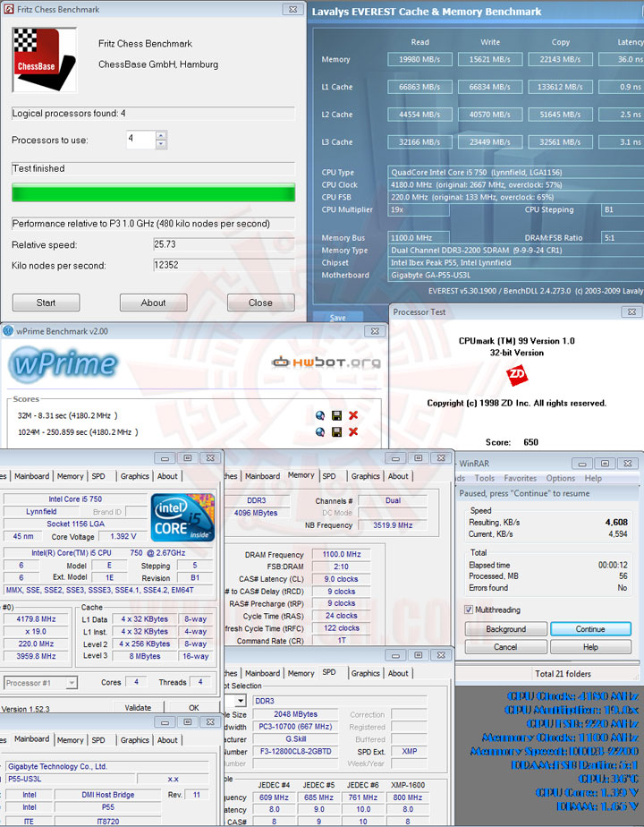The width and height of the screenshot is (644, 827).
Task: Click Close button in Fritz Chess Benchmark
Action: pos(261,303)
